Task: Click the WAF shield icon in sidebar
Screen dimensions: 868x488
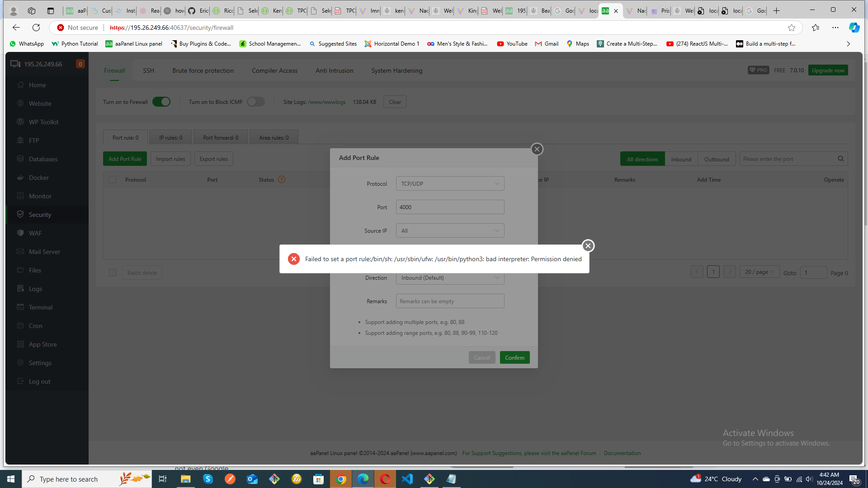Action: pyautogui.click(x=20, y=233)
